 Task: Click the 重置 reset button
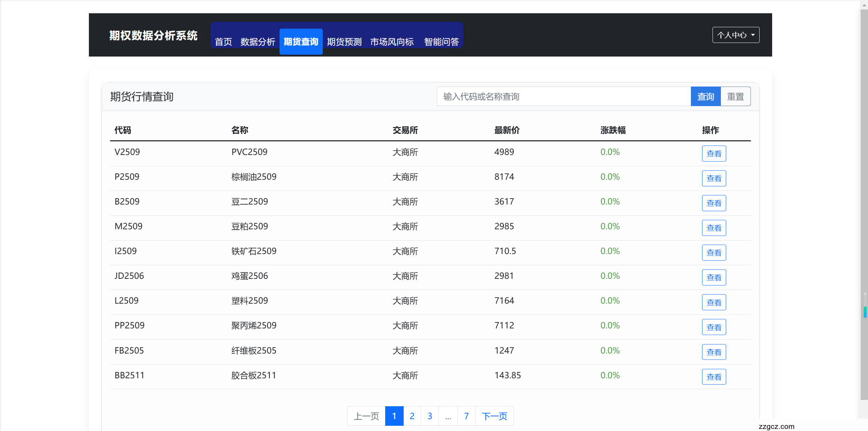coord(736,96)
